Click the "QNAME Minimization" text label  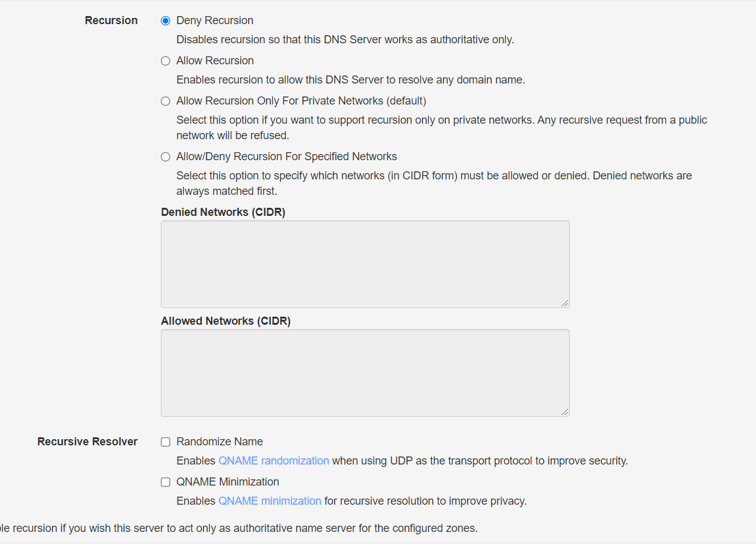pos(228,482)
